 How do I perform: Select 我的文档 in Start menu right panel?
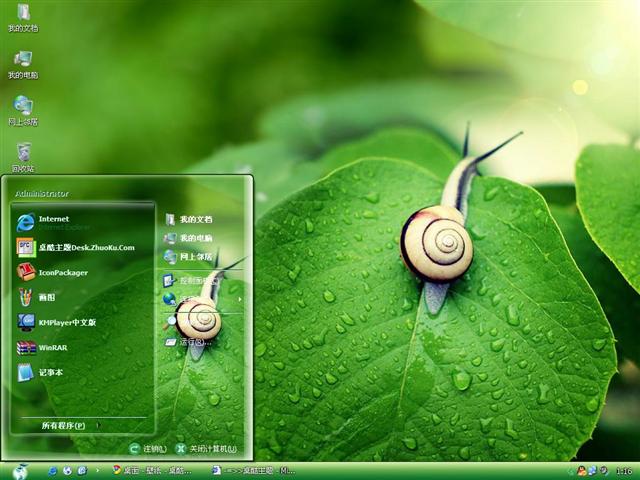[x=195, y=219]
